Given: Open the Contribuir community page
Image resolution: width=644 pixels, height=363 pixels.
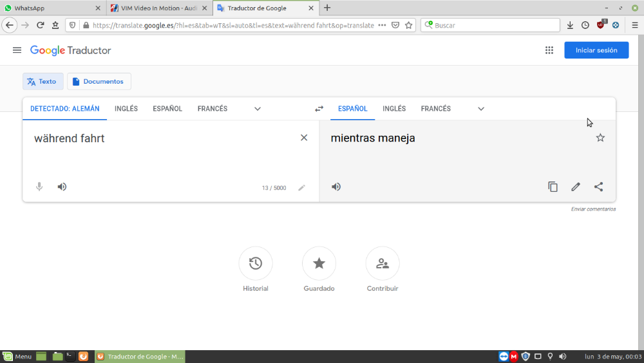Looking at the screenshot, I should coord(383,263).
